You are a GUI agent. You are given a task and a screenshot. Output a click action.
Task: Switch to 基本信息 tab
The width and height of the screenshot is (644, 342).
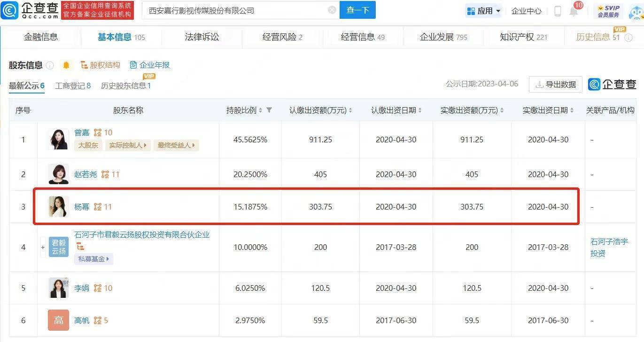point(121,37)
